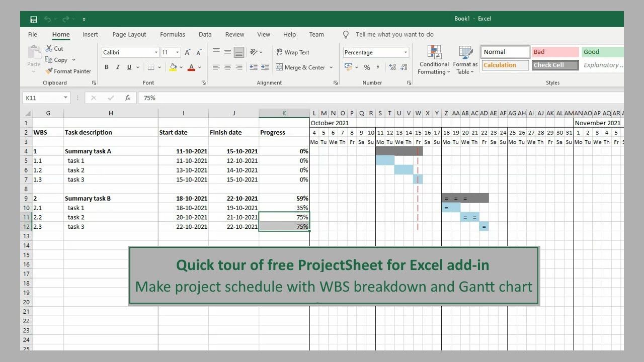Screen dimensions: 644x362
Task: Select Top Align in Alignment group
Action: pyautogui.click(x=216, y=52)
